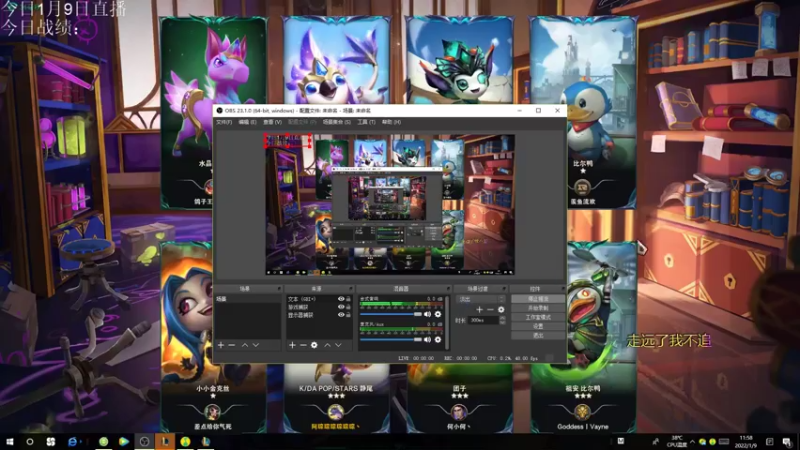The height and width of the screenshot is (450, 800).
Task: Open the scene transition type dropdown
Action: (481, 299)
